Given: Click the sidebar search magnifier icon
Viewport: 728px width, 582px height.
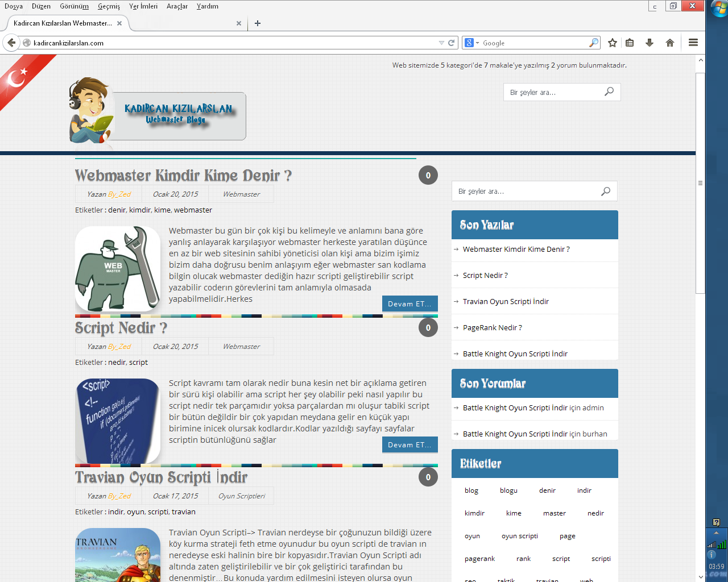Looking at the screenshot, I should (x=606, y=191).
